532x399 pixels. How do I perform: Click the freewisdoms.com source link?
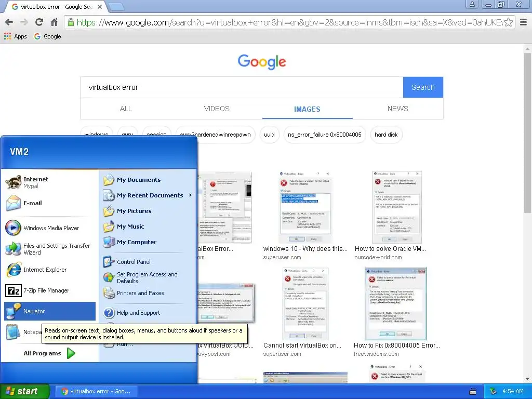click(x=376, y=354)
